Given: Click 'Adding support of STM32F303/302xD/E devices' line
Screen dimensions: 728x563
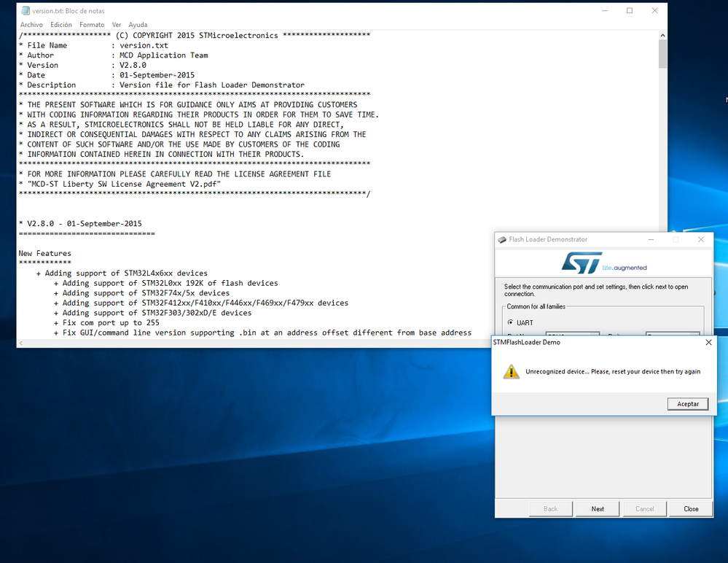Looking at the screenshot, I should pos(153,313).
